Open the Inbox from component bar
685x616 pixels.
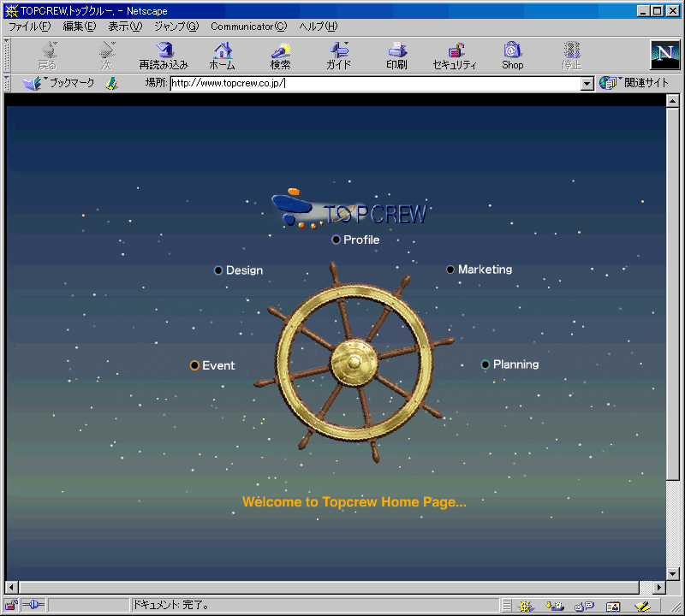click(x=555, y=606)
